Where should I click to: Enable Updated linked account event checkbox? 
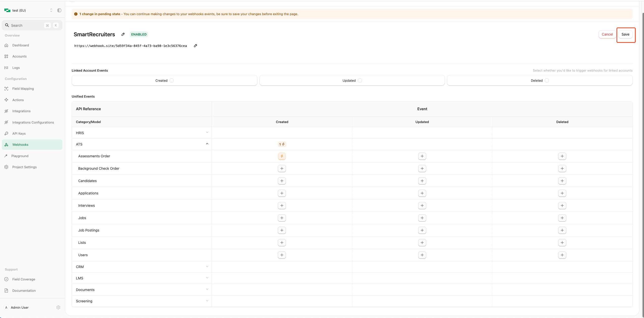pyautogui.click(x=360, y=80)
